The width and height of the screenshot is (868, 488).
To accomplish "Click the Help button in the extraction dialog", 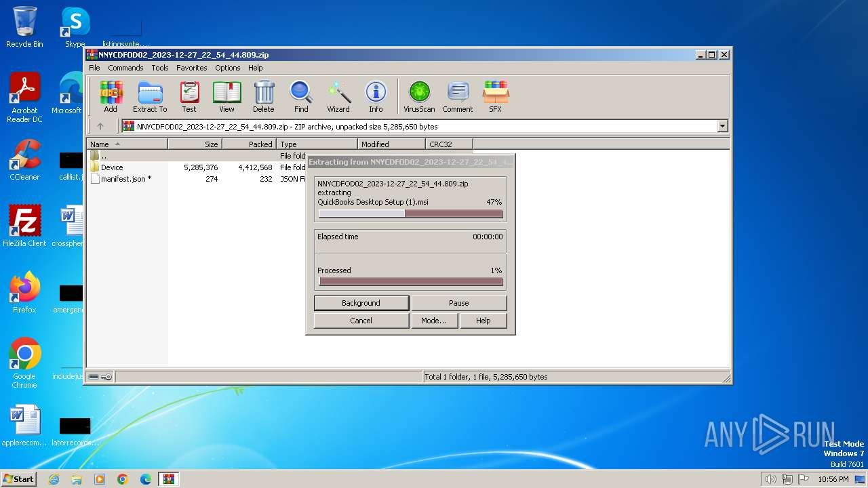I will pos(484,321).
